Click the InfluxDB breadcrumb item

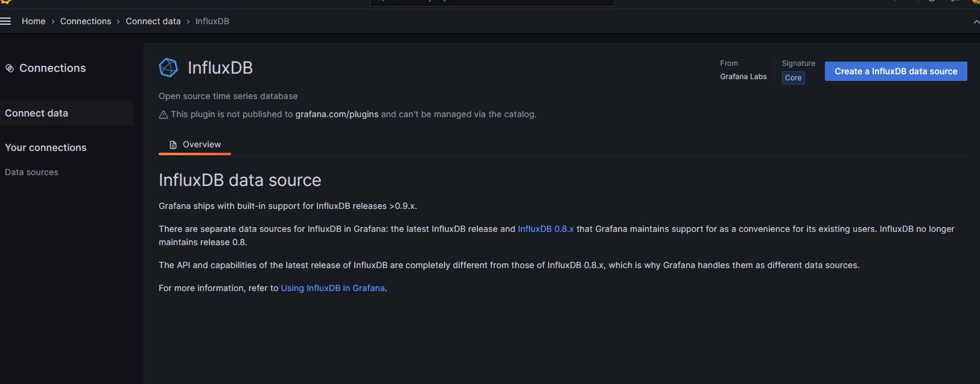[x=212, y=21]
